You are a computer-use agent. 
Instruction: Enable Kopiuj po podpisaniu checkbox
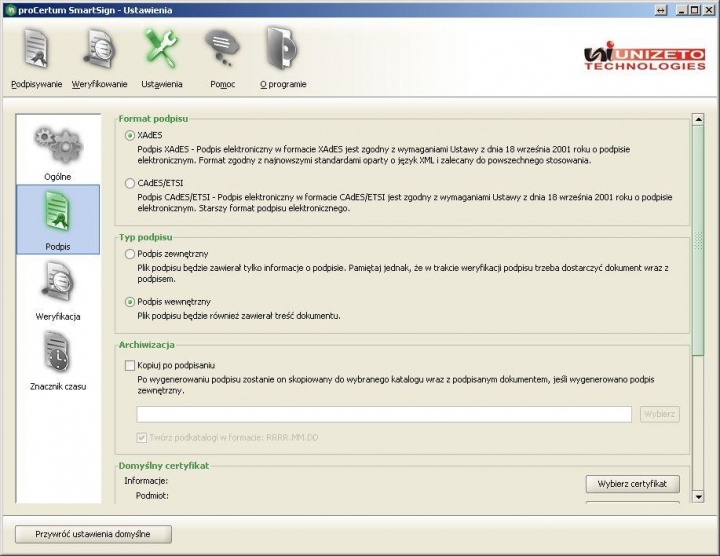coord(130,365)
